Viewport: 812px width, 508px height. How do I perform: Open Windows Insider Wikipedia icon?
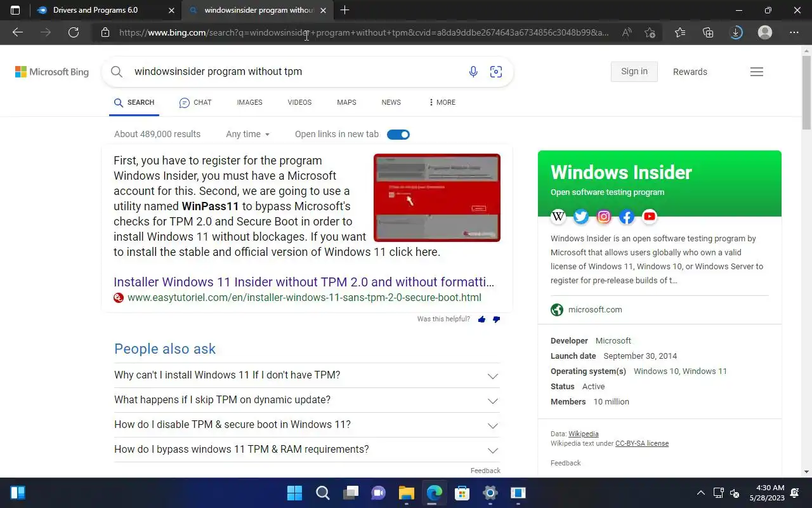coord(558,217)
